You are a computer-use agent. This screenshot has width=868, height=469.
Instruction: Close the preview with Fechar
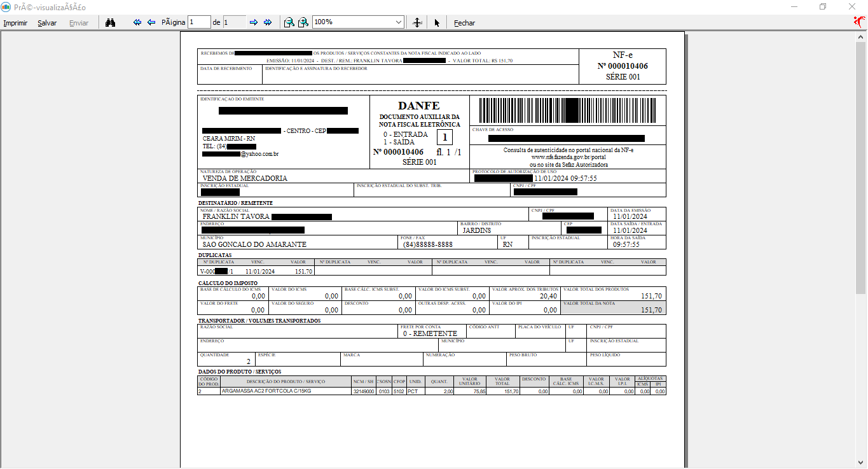[x=464, y=23]
